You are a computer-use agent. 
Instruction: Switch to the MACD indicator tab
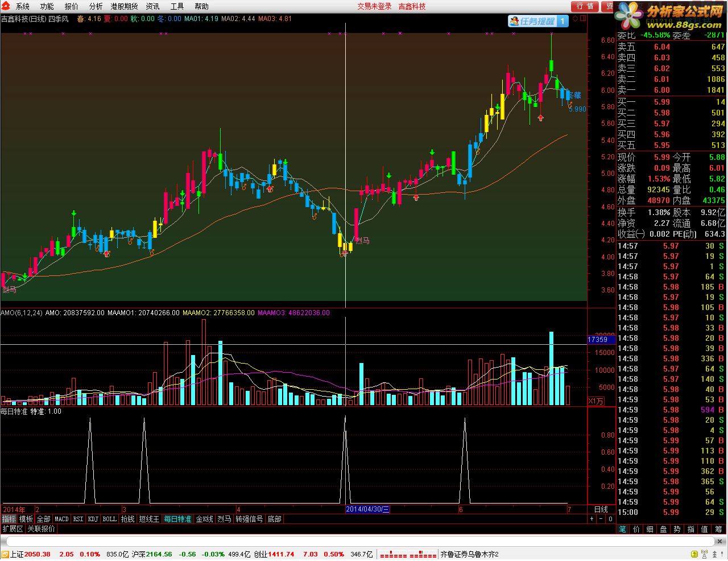tap(61, 519)
